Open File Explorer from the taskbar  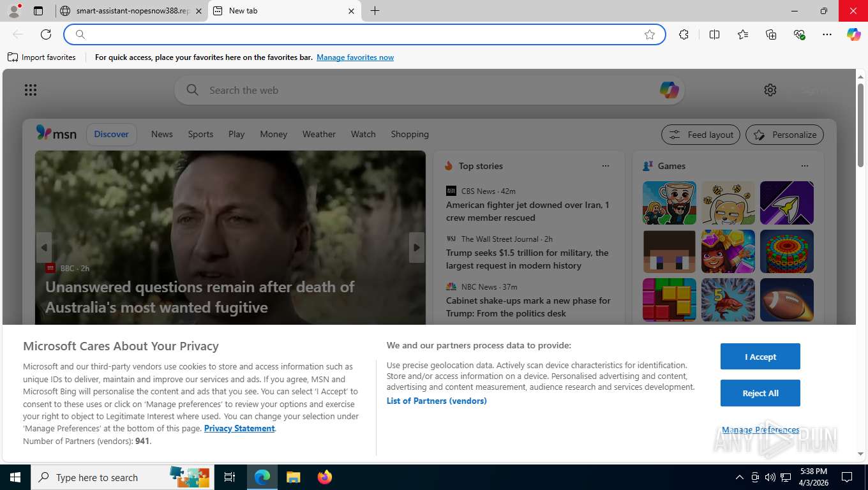tap(293, 477)
